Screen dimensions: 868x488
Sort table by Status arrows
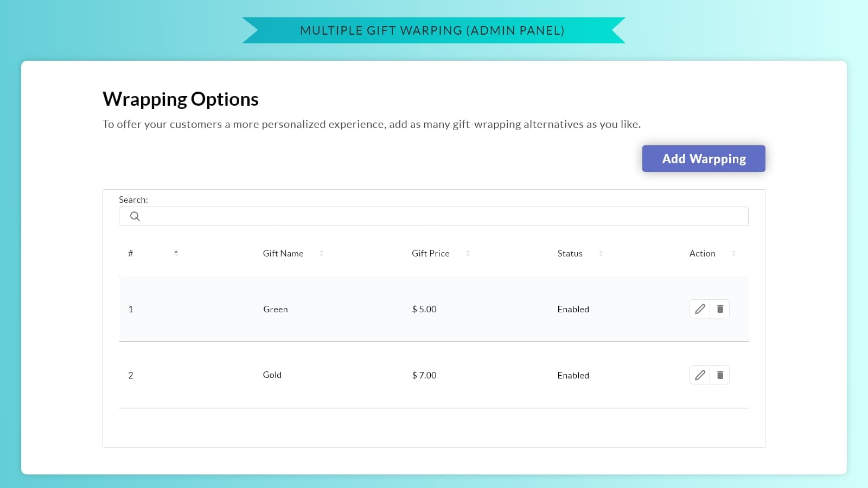click(601, 253)
